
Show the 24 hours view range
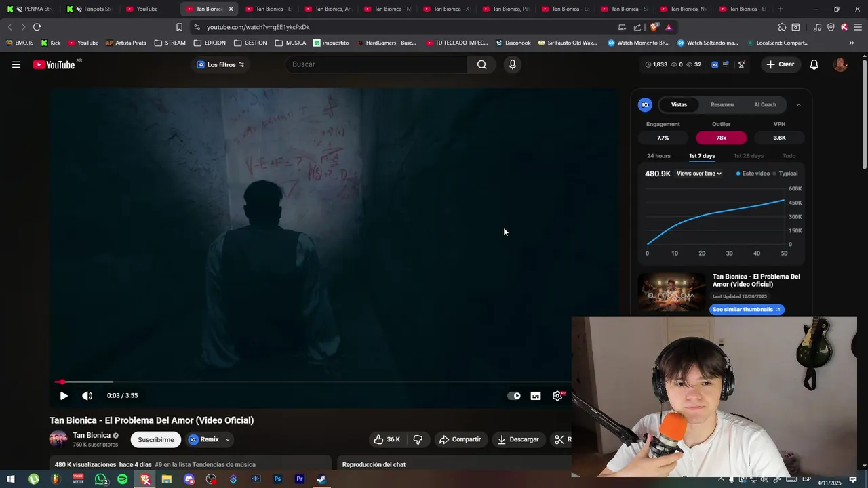point(658,156)
